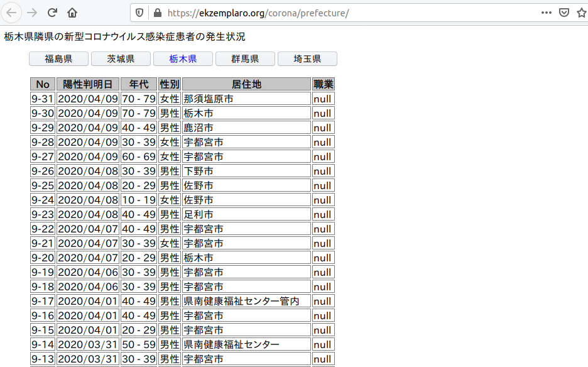The image size is (588, 367).
Task: Click the back navigation arrow
Action: [11, 12]
